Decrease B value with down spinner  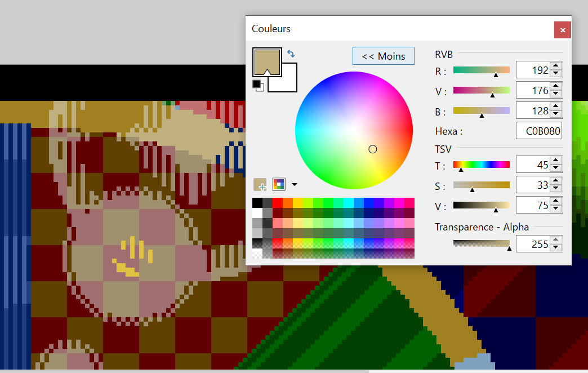[x=556, y=114]
